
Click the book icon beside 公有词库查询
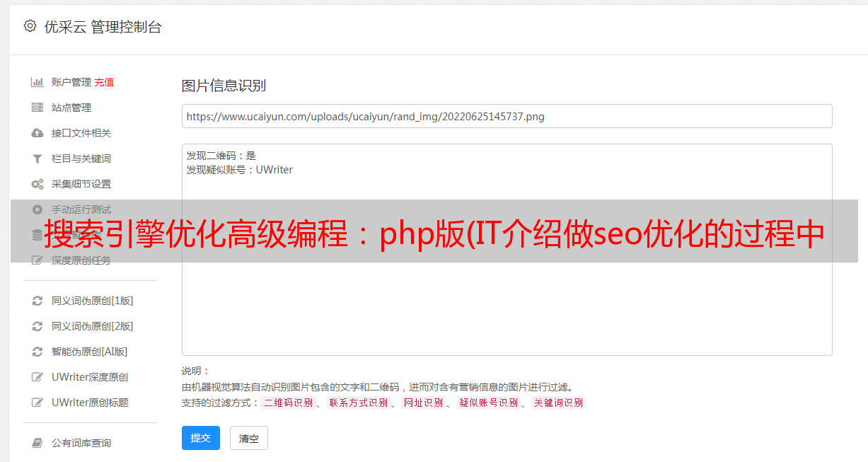click(37, 443)
